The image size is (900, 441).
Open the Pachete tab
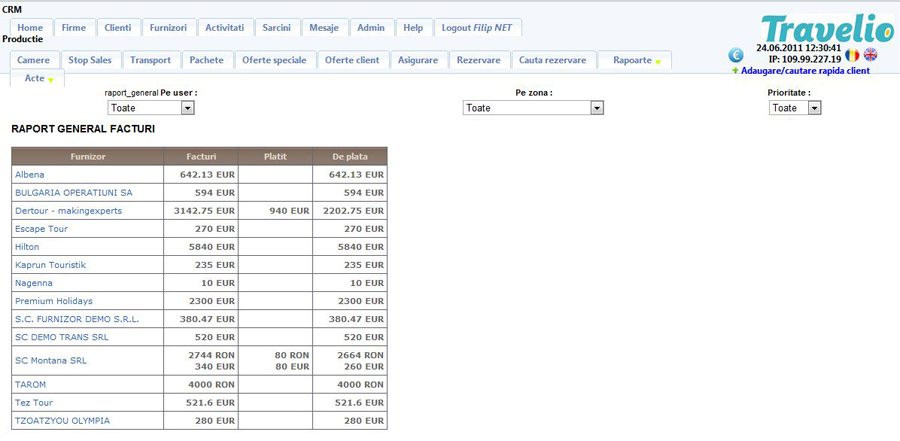point(207,60)
